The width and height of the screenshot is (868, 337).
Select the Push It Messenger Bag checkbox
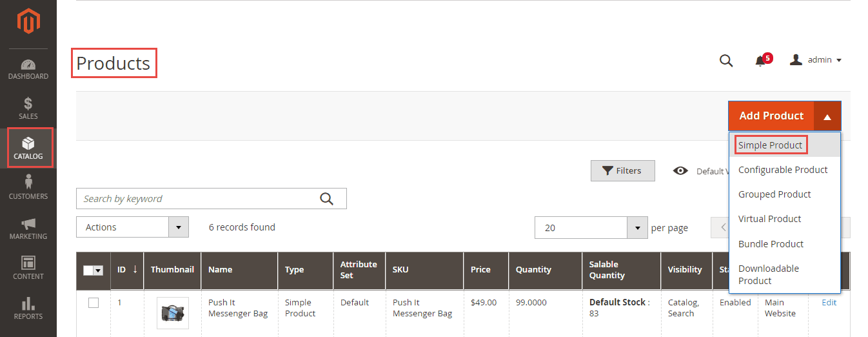(94, 303)
